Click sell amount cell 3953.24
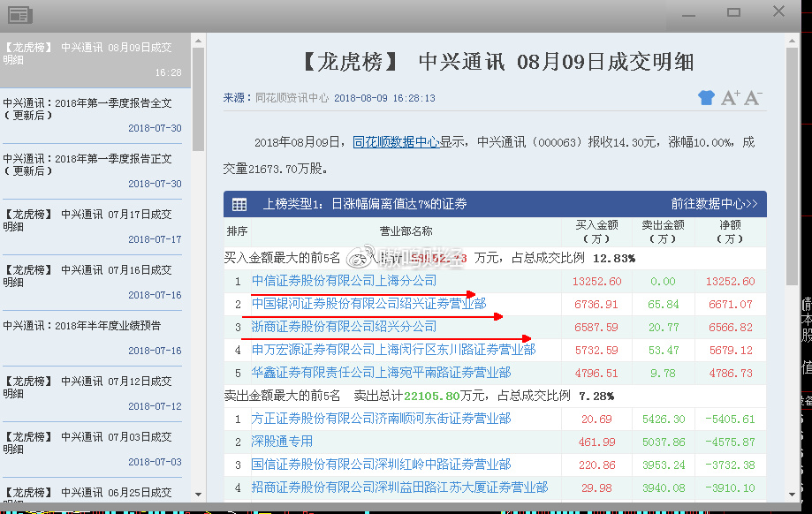 tap(664, 465)
